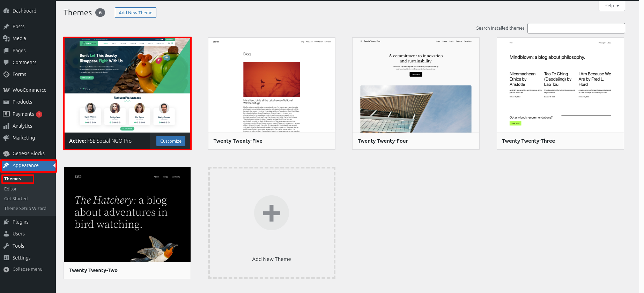Click the Genesis Blocks icon

pos(6,153)
